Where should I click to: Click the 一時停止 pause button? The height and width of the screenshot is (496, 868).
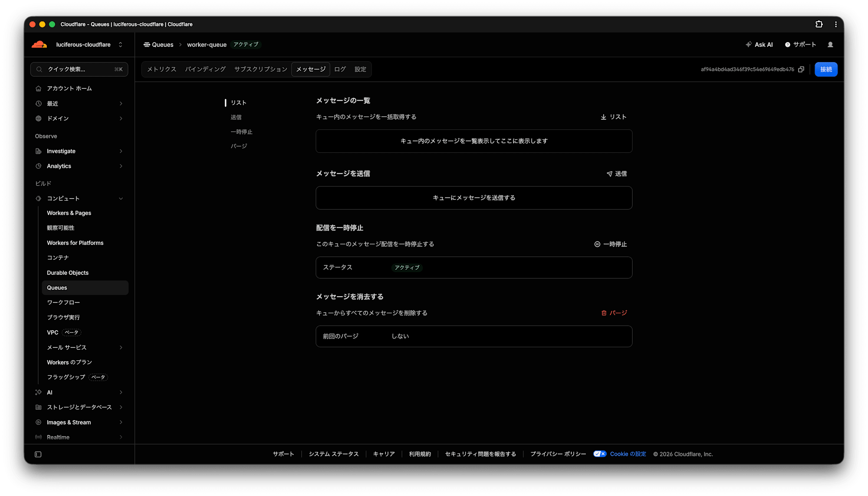611,244
